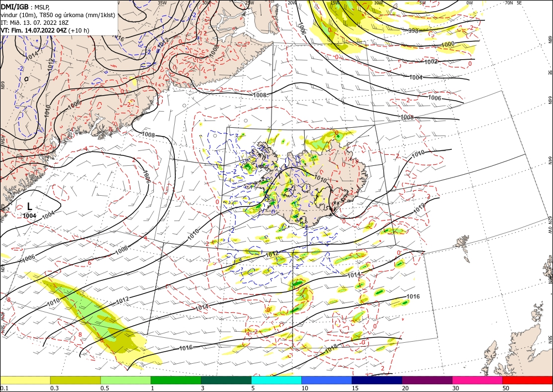This screenshot has height=392, width=553.
Task: Click the '1018' isobar label
Action: coord(331,348)
